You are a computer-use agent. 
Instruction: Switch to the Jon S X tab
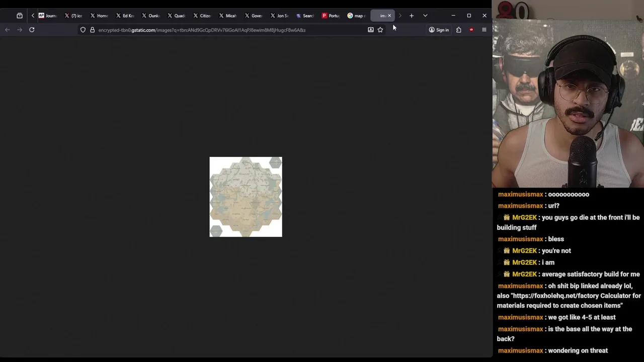click(x=279, y=16)
